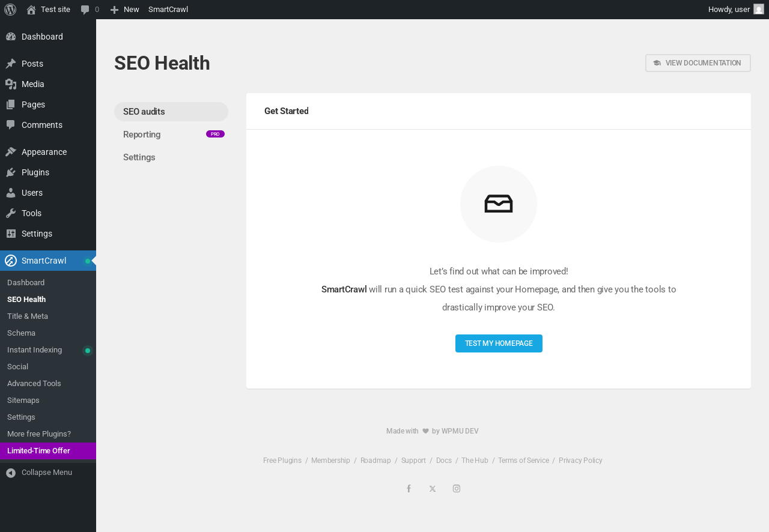Click the PRO badge next to Reporting
The image size is (769, 532).
215,134
